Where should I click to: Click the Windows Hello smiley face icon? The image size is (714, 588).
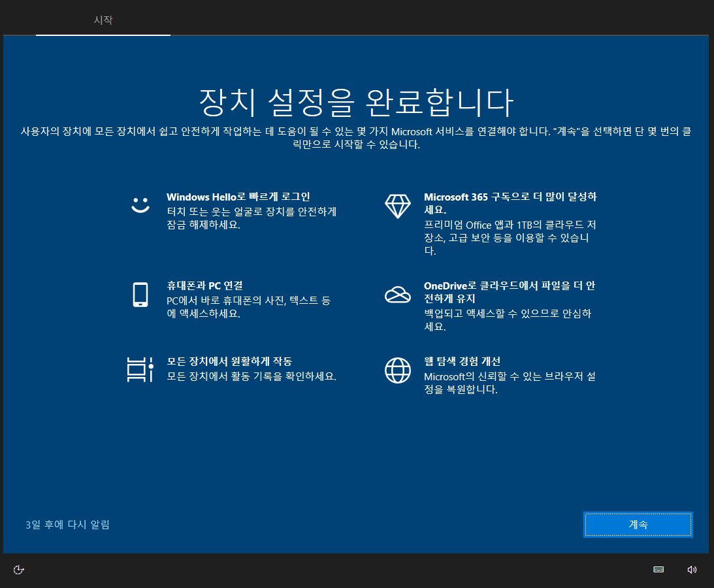click(x=140, y=205)
